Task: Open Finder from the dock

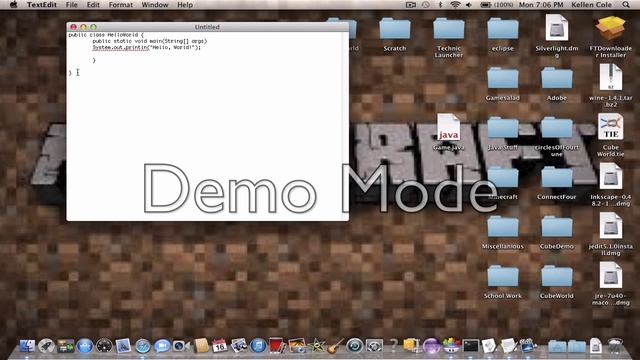Action: click(27, 346)
